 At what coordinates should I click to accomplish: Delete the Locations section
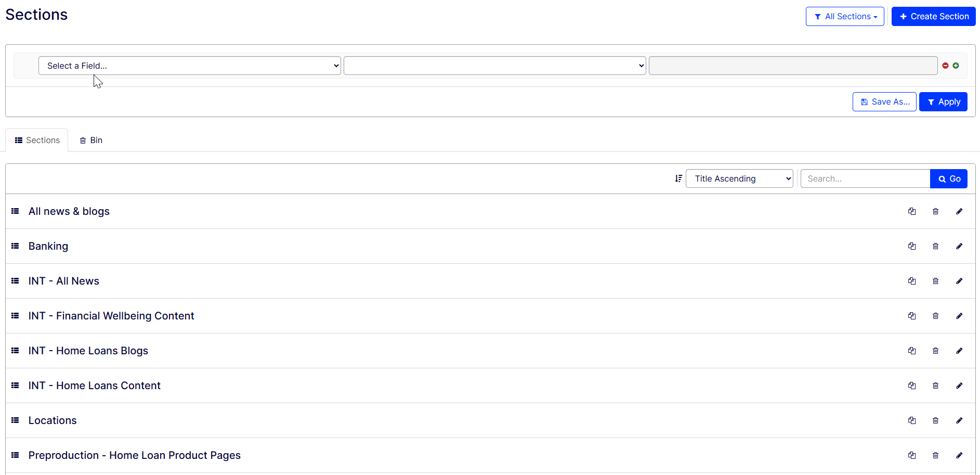(x=936, y=420)
